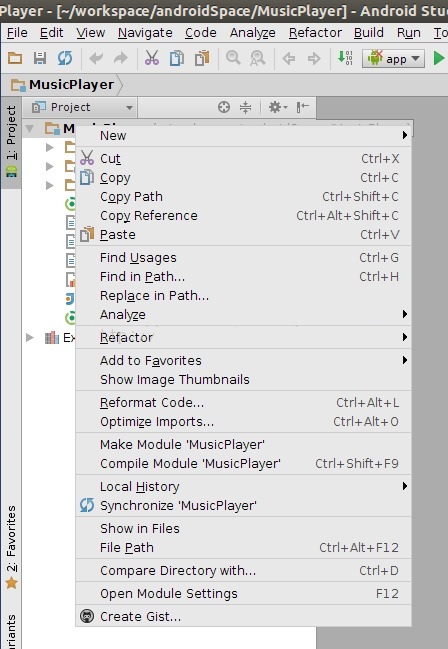The height and width of the screenshot is (649, 448).
Task: Open the Refactor menu in menu bar
Action: (x=316, y=33)
